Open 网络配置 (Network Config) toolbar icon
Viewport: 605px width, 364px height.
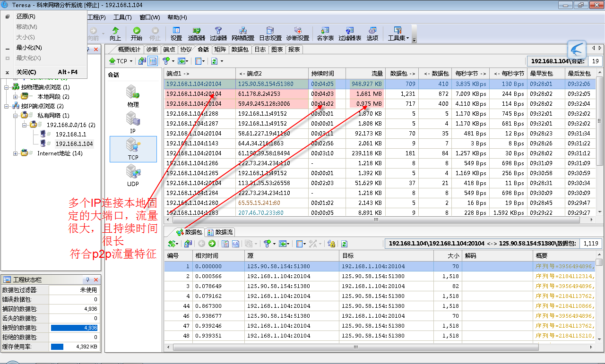pos(242,34)
